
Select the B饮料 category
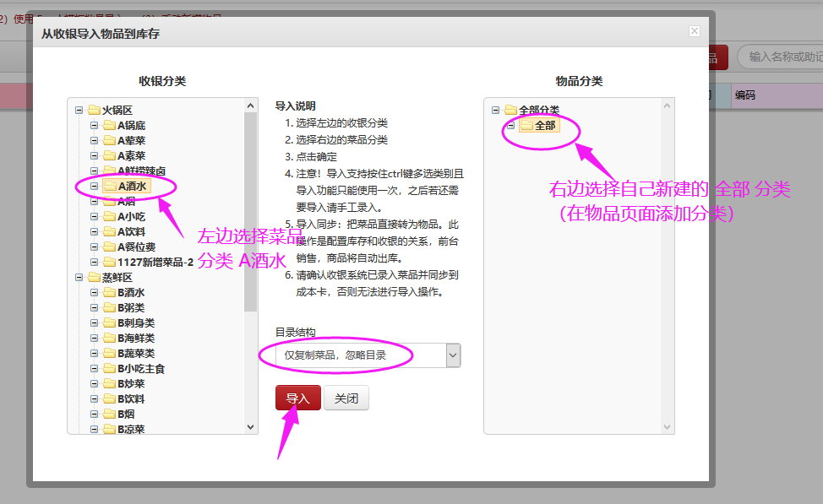[x=131, y=399]
